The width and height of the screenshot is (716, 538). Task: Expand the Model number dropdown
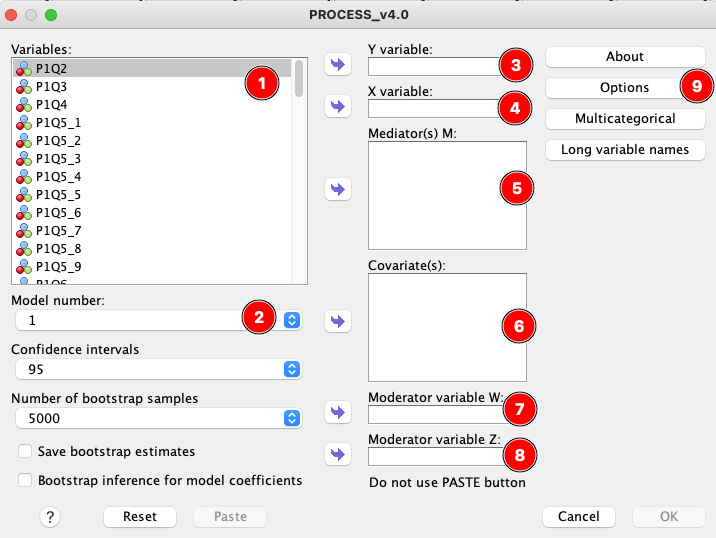point(292,320)
